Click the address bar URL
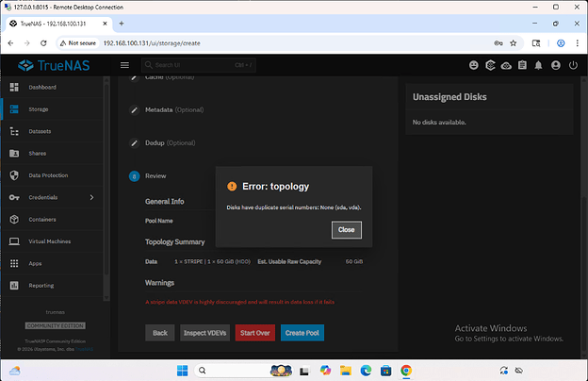588x381 pixels. tap(152, 43)
